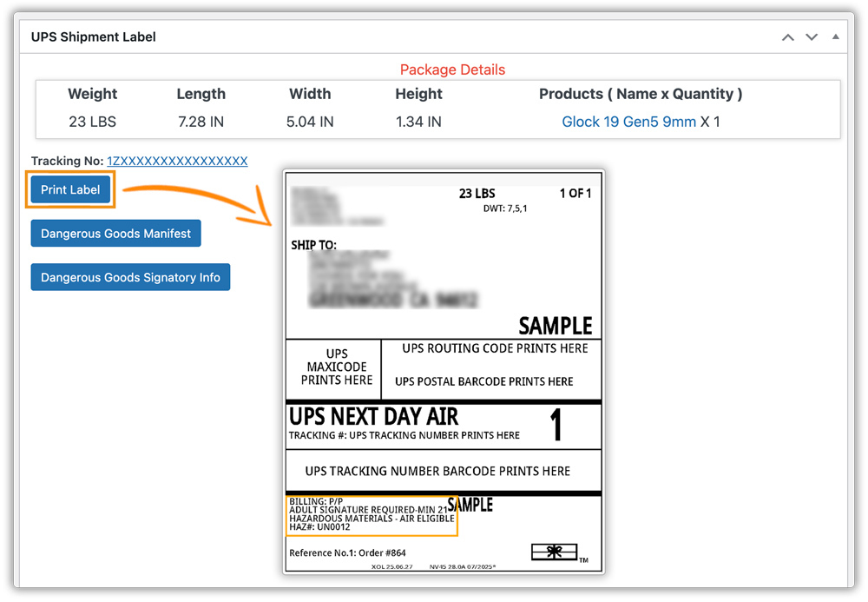The height and width of the screenshot is (602, 868).
Task: Click the SHIP TO: text on label
Action: [314, 245]
